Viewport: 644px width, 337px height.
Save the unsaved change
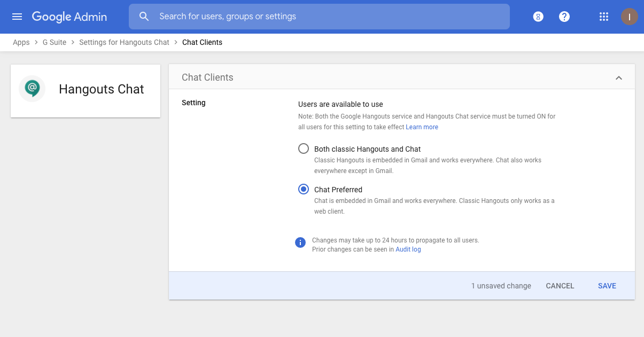point(607,286)
